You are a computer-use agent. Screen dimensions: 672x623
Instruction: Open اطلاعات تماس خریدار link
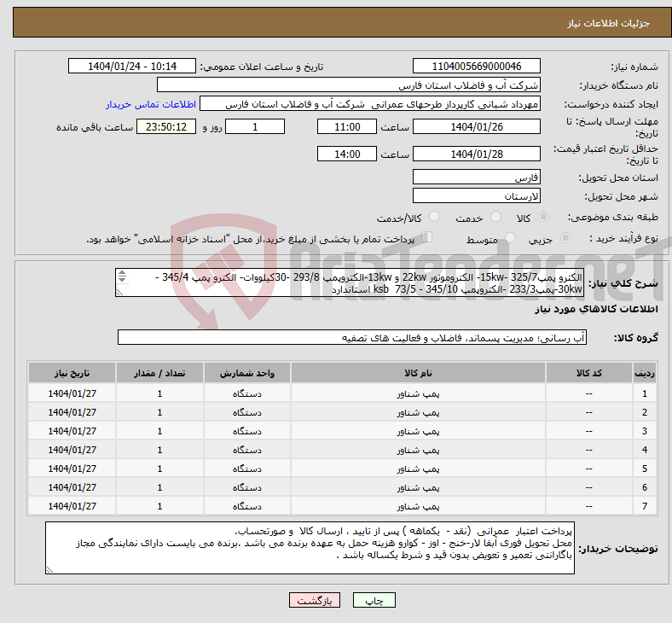click(151, 104)
